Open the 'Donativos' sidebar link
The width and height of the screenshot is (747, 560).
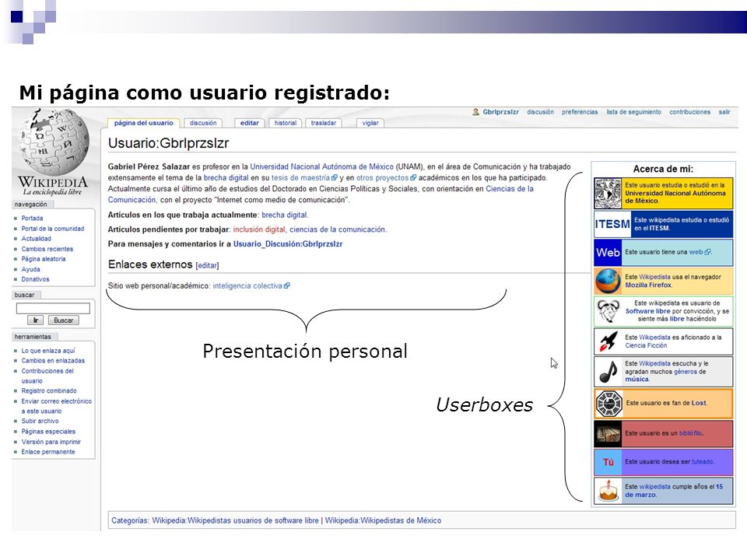pos(35,279)
